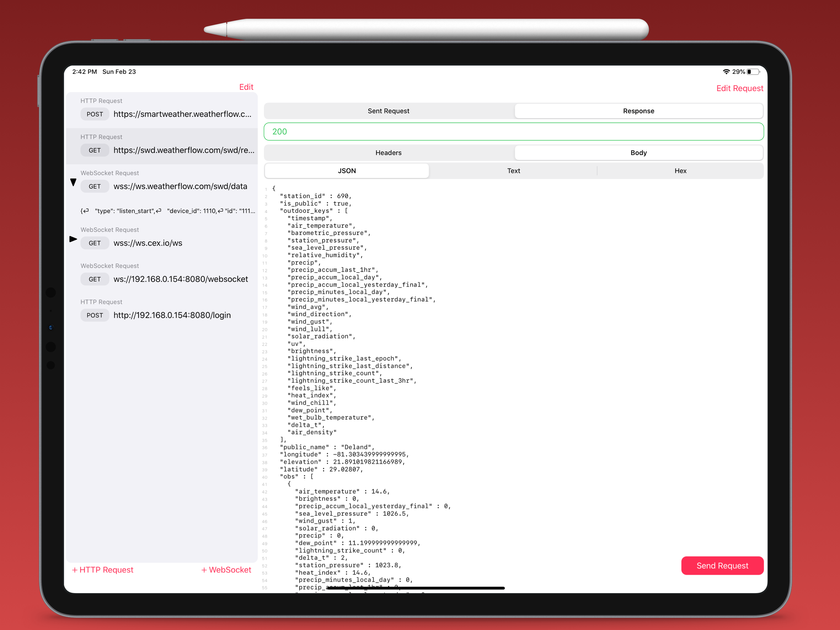
Task: Add a new HTTP Request
Action: [102, 570]
